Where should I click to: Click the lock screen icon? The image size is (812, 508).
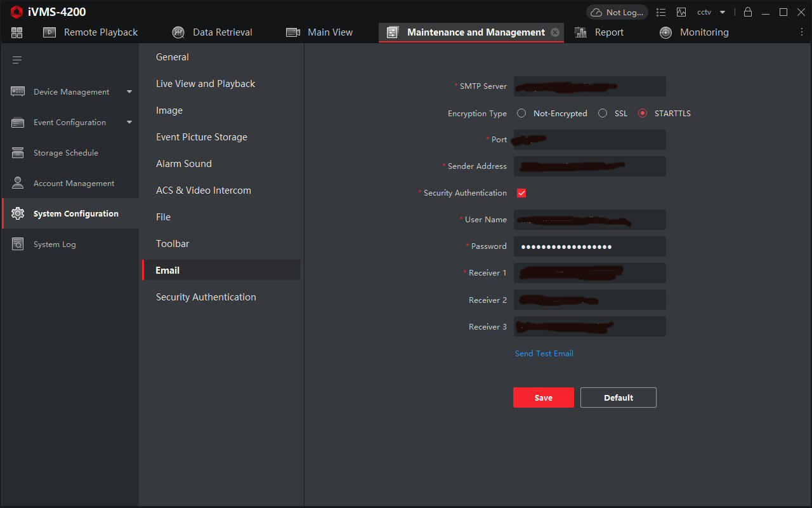[749, 11]
